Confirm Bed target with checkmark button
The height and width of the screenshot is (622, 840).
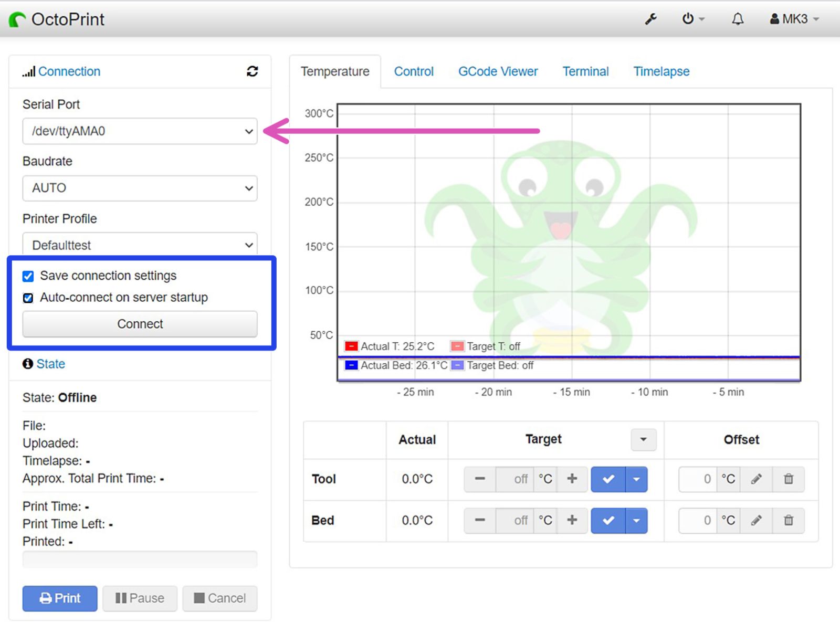coord(608,521)
